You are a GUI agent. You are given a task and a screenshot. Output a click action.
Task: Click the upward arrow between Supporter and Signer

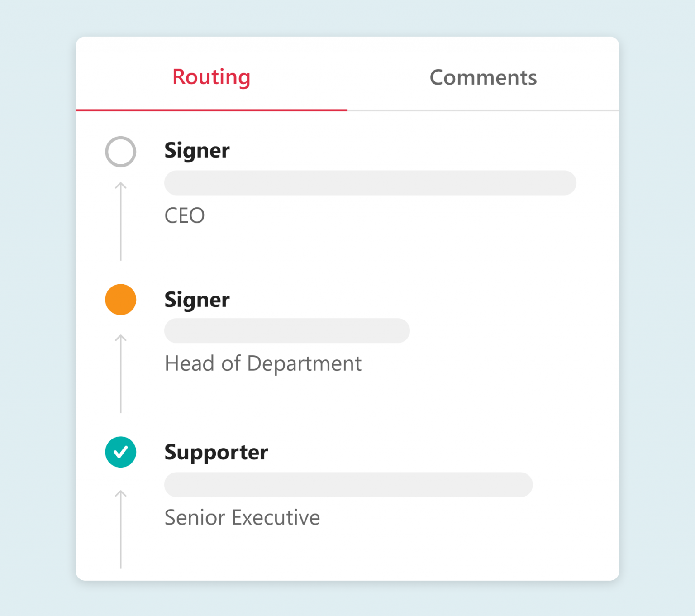[x=120, y=373]
